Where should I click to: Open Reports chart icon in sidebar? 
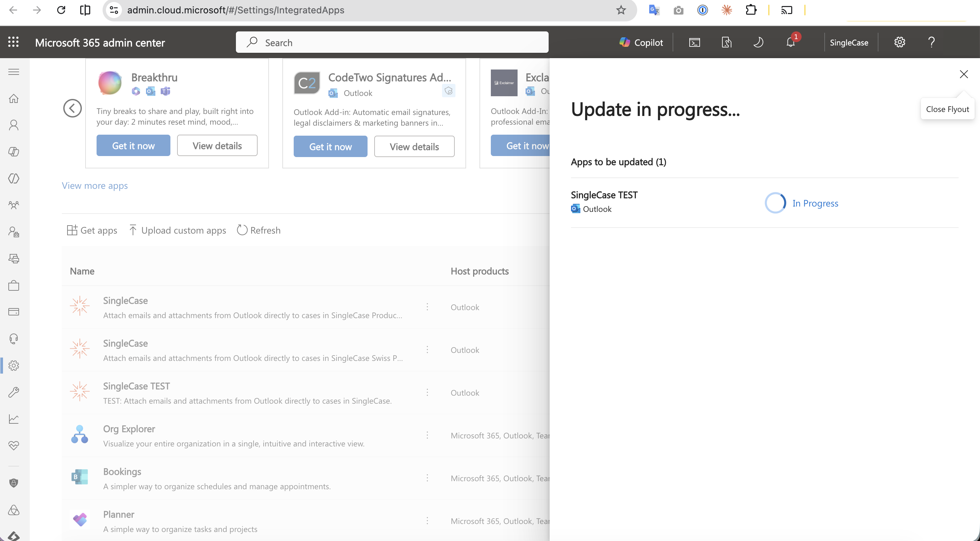tap(14, 419)
